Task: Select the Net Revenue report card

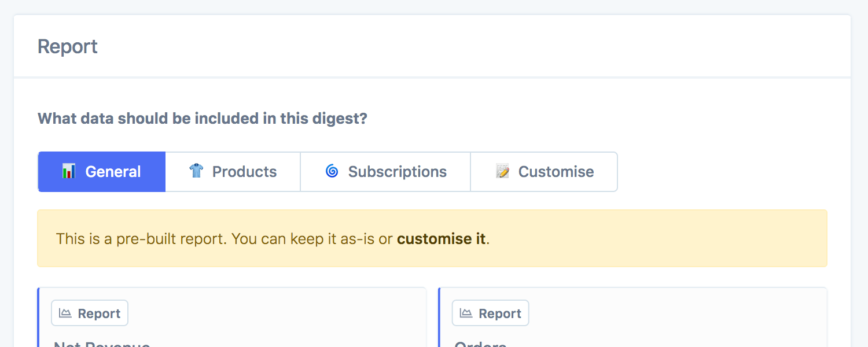Action: (x=231, y=324)
